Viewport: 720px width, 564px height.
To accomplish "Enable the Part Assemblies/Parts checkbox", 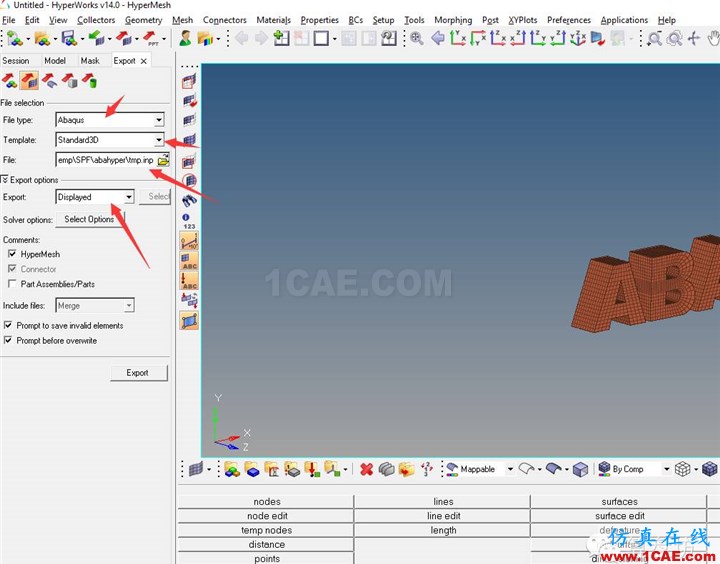I will point(12,284).
